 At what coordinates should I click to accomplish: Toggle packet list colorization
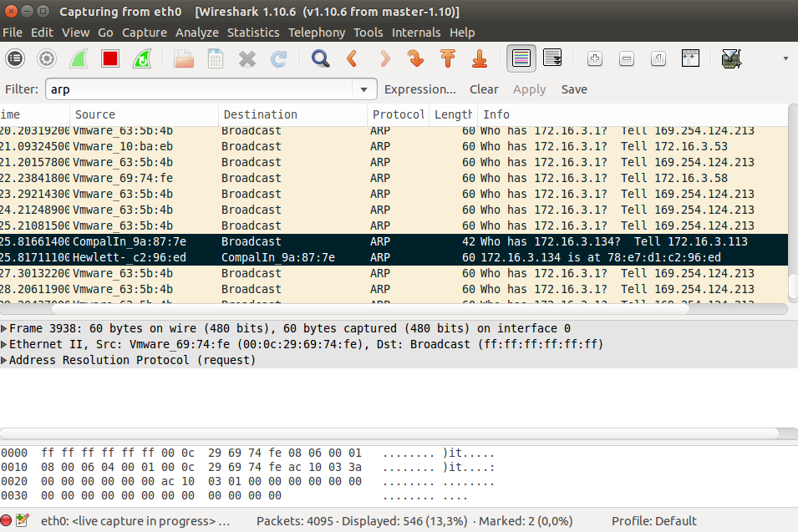[521, 58]
